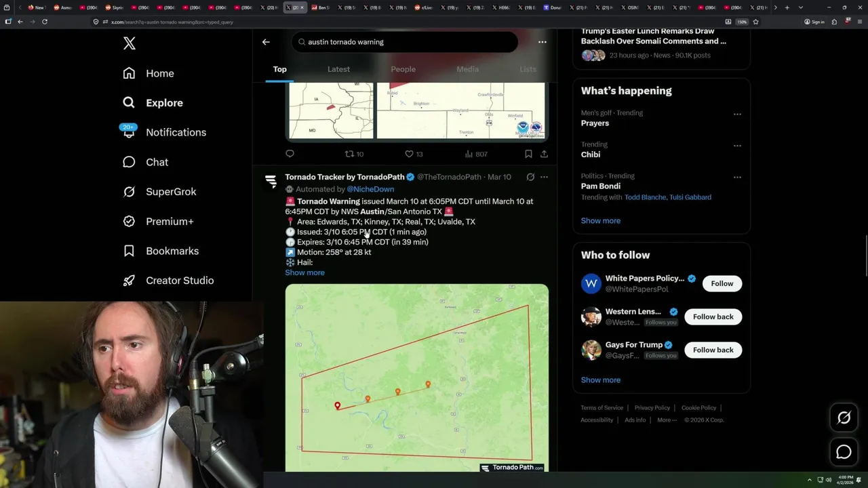Open Todd Blanche trending link
This screenshot has width=868, height=488.
(x=644, y=197)
